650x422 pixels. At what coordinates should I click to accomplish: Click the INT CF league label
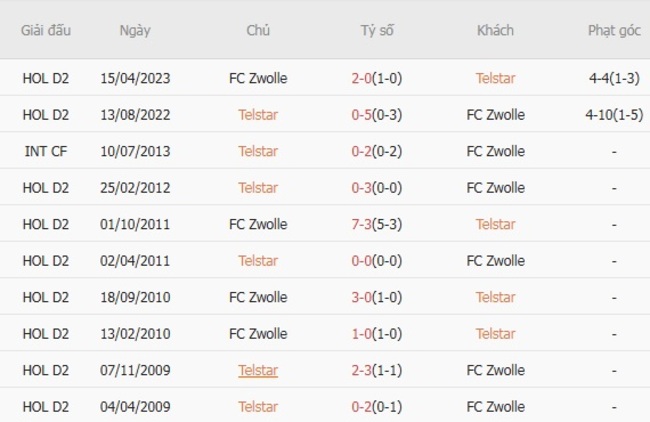tap(46, 151)
